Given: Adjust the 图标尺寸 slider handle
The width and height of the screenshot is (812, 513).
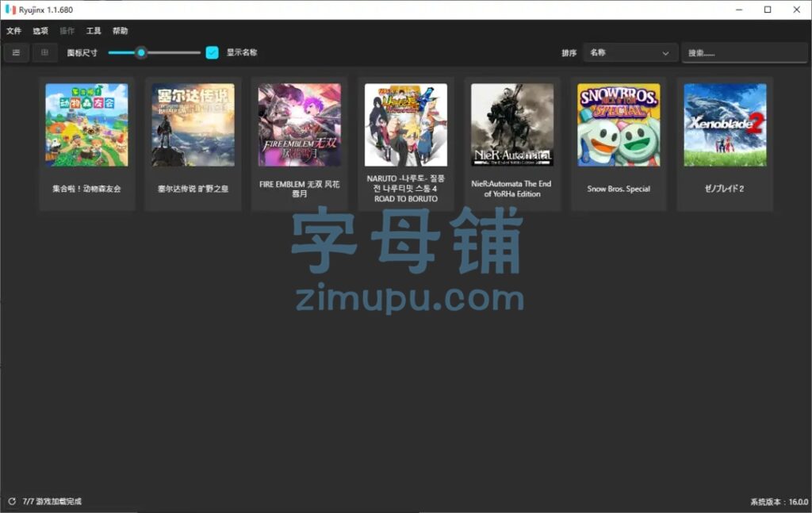Looking at the screenshot, I should pos(141,53).
